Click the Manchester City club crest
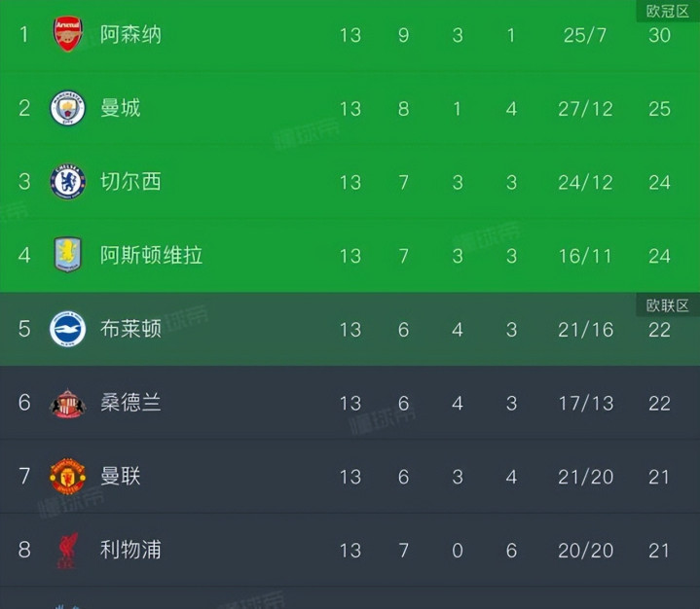Image resolution: width=700 pixels, height=609 pixels. pyautogui.click(x=68, y=108)
